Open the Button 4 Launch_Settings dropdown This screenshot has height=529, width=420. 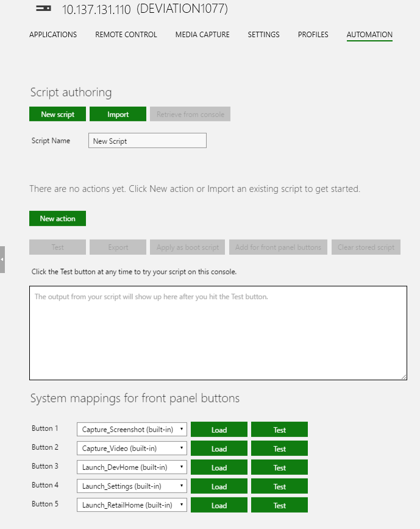[132, 486]
